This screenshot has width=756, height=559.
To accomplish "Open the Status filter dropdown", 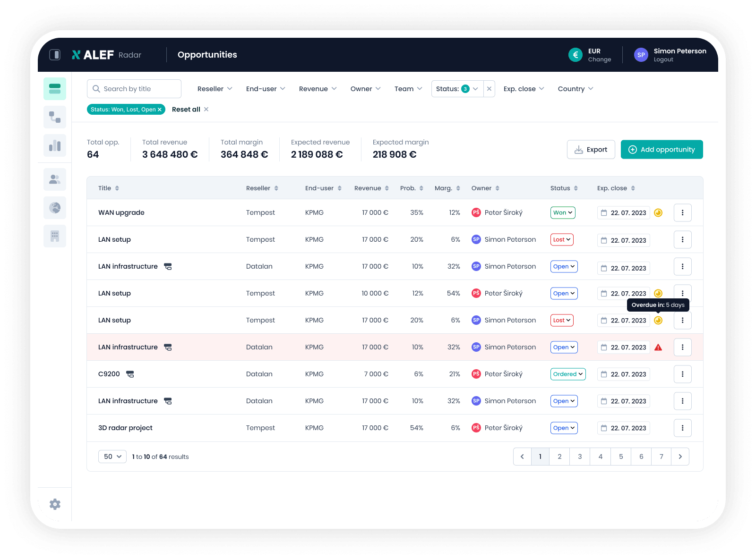I will (457, 89).
